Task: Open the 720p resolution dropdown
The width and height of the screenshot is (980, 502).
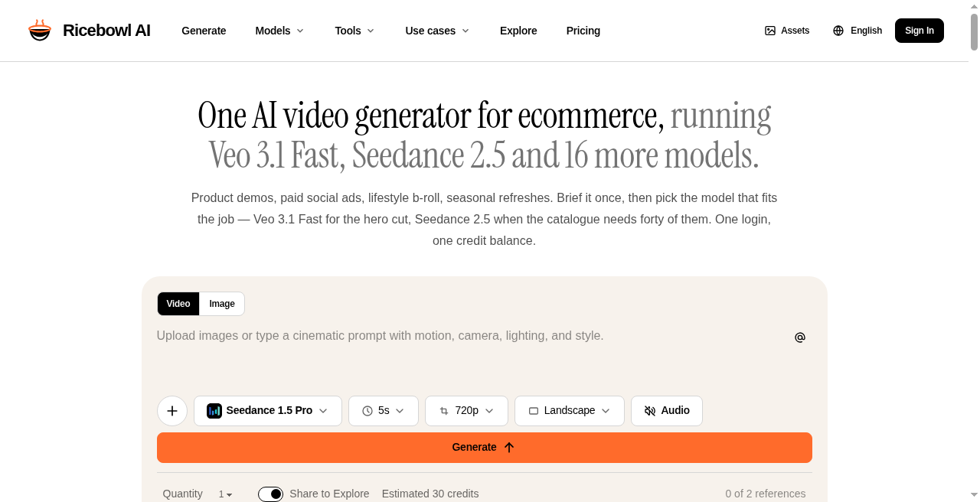Action: (x=466, y=411)
